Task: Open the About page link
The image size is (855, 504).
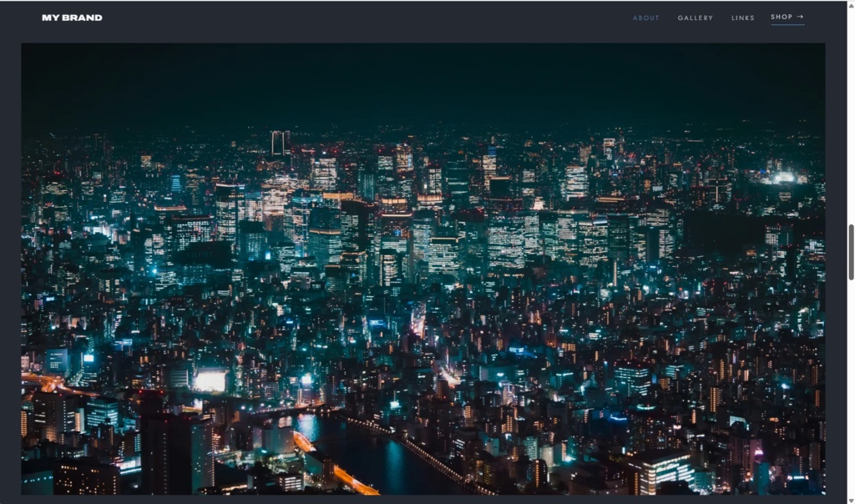Action: 645,18
